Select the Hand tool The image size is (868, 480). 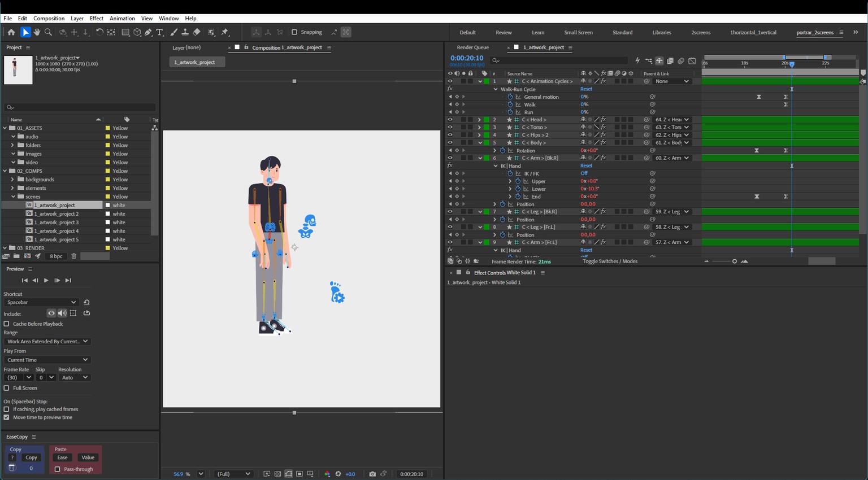(37, 32)
